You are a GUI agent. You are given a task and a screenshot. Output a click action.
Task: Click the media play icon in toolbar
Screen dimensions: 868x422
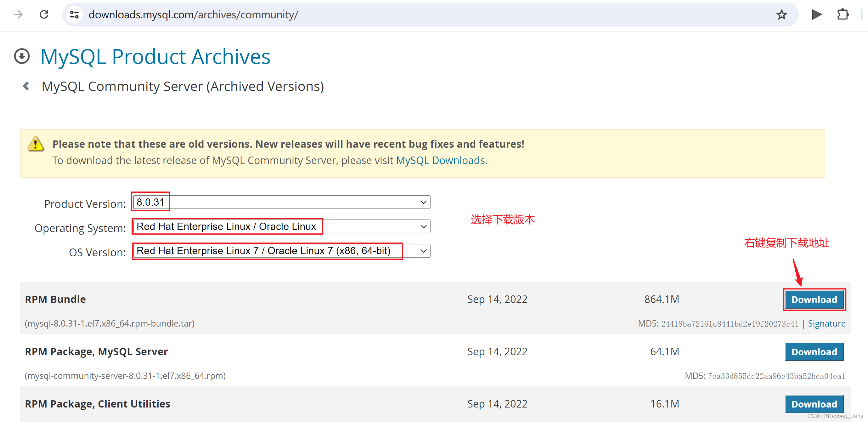(x=816, y=14)
